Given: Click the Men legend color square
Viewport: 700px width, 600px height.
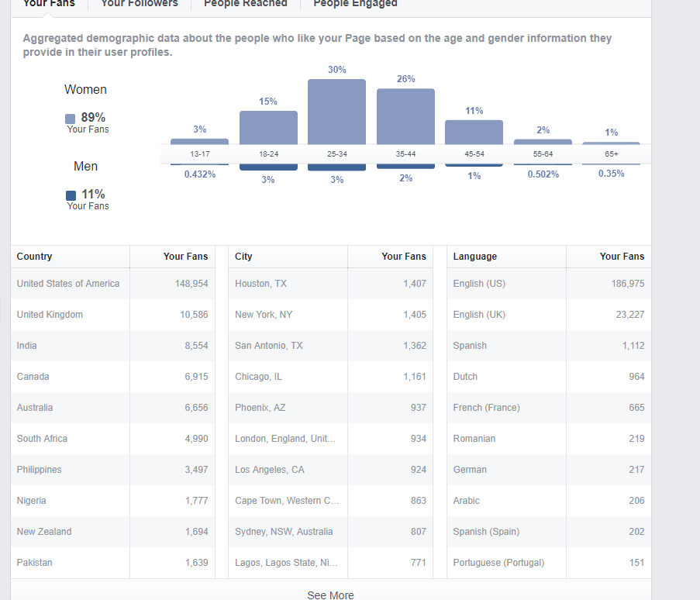Looking at the screenshot, I should [71, 195].
